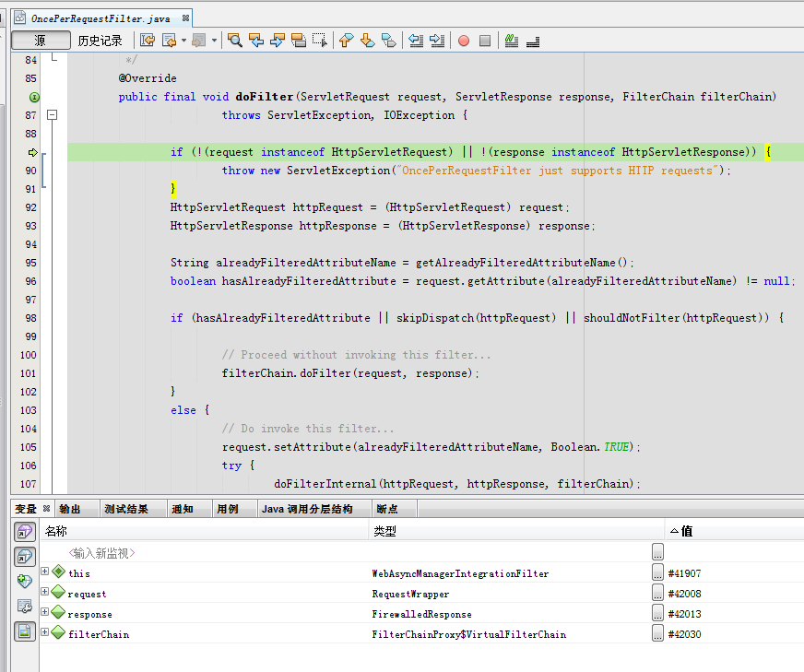This screenshot has width=804, height=672.
Task: Toggle Highlight Search in editor toolbar
Action: click(x=299, y=41)
